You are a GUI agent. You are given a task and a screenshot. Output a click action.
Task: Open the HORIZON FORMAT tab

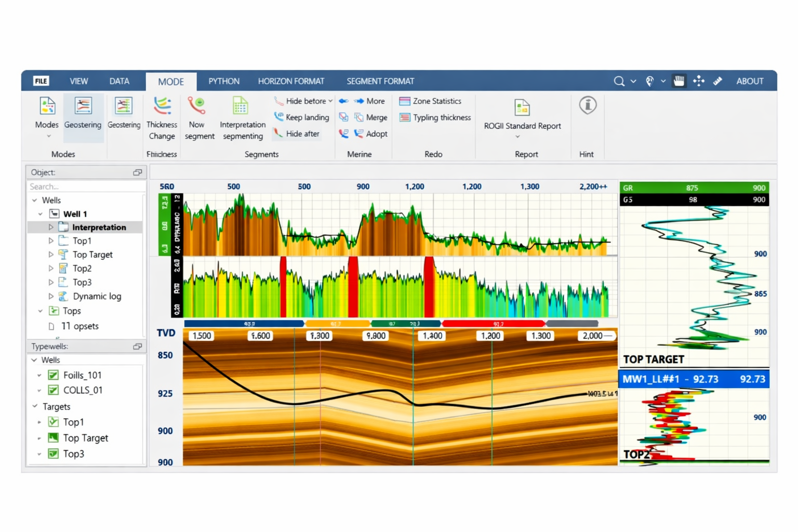pos(291,82)
